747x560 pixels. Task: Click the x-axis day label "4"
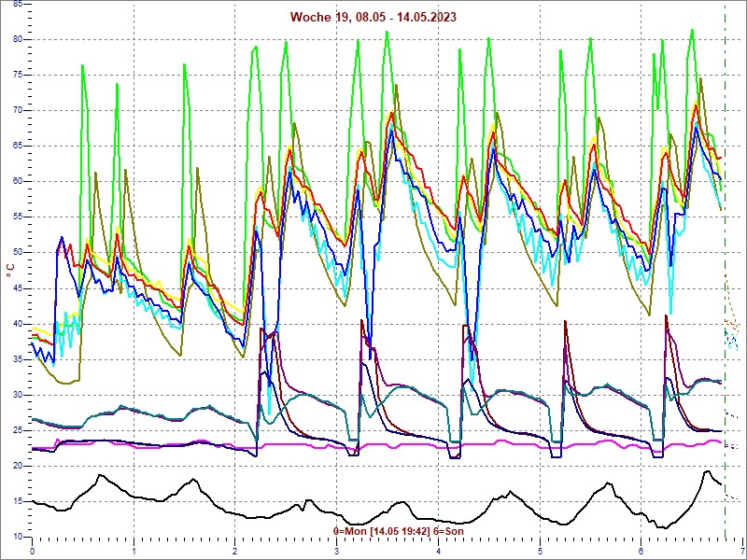click(x=438, y=553)
